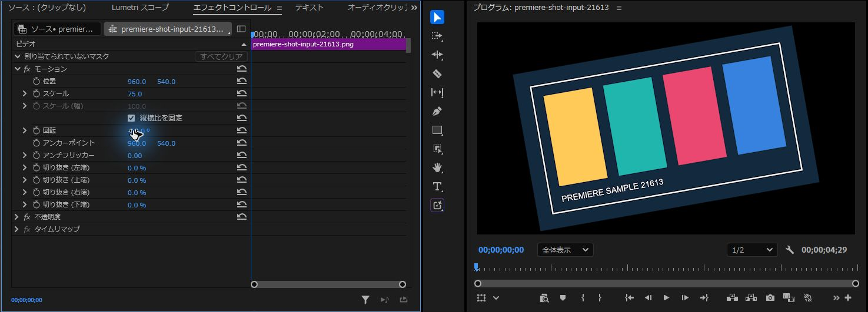
Task: Reset the モーション effect
Action: [241, 69]
